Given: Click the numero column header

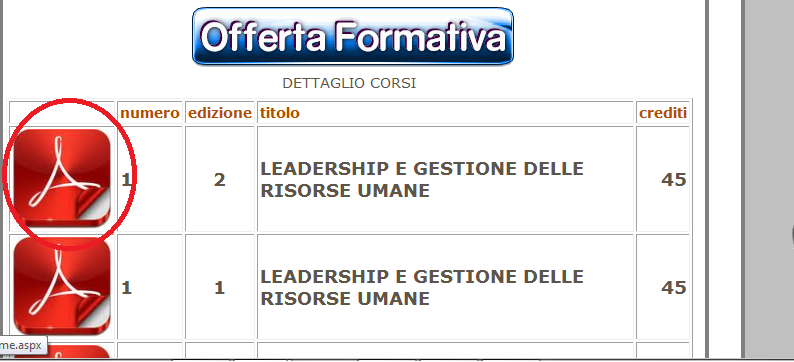Looking at the screenshot, I should coord(150,112).
